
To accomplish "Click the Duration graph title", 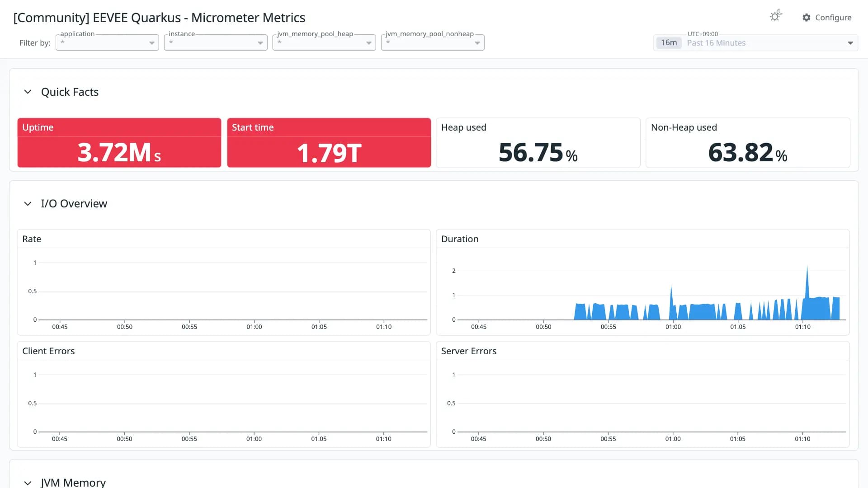I will tap(460, 239).
